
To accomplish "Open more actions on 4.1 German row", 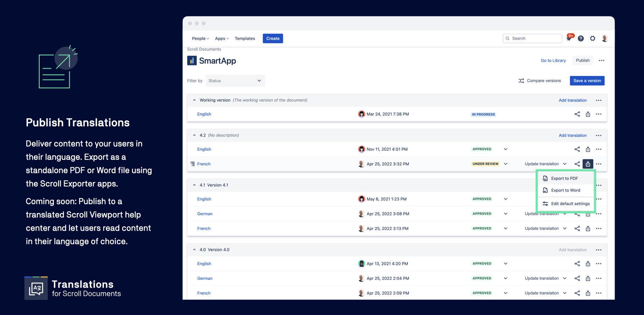I will click(599, 214).
